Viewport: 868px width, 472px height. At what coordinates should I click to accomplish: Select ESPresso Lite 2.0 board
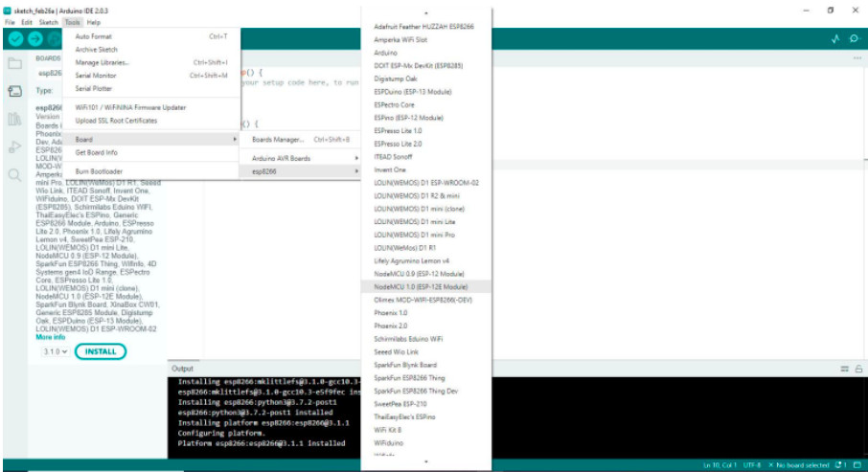pyautogui.click(x=425, y=144)
